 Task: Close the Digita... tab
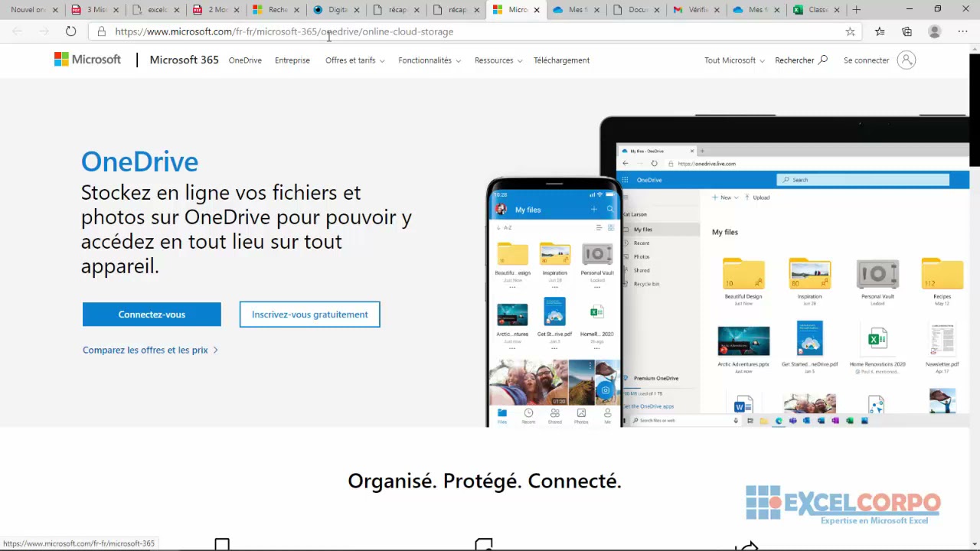point(356,10)
